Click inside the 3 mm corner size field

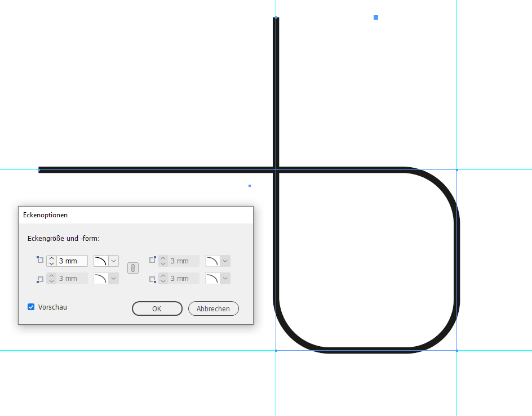(70, 260)
